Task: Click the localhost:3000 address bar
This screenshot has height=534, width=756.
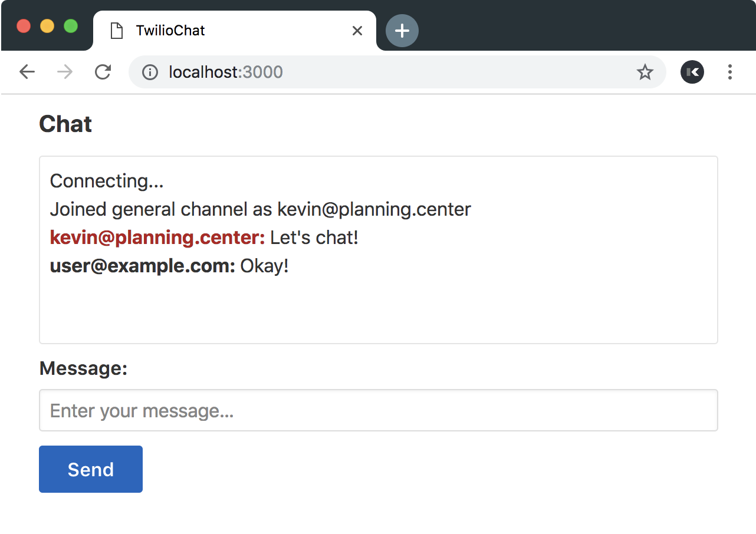Action: 389,72
